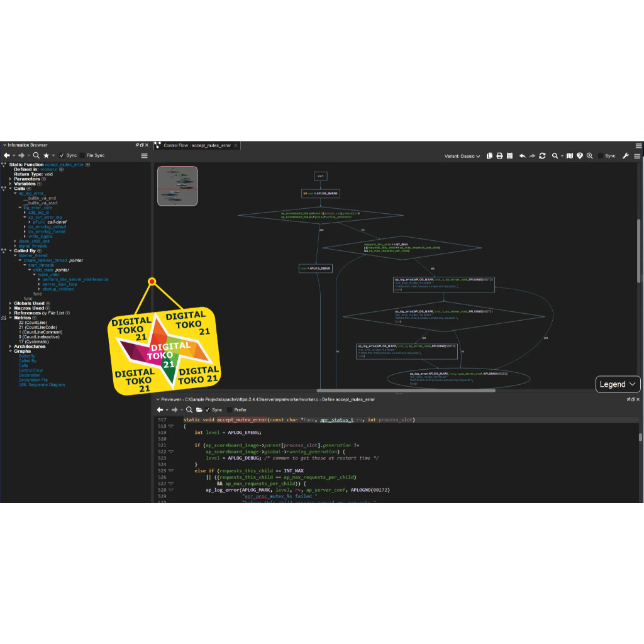The height and width of the screenshot is (644, 644).
Task: Click the graph vertical scrollbar
Action: 639,251
